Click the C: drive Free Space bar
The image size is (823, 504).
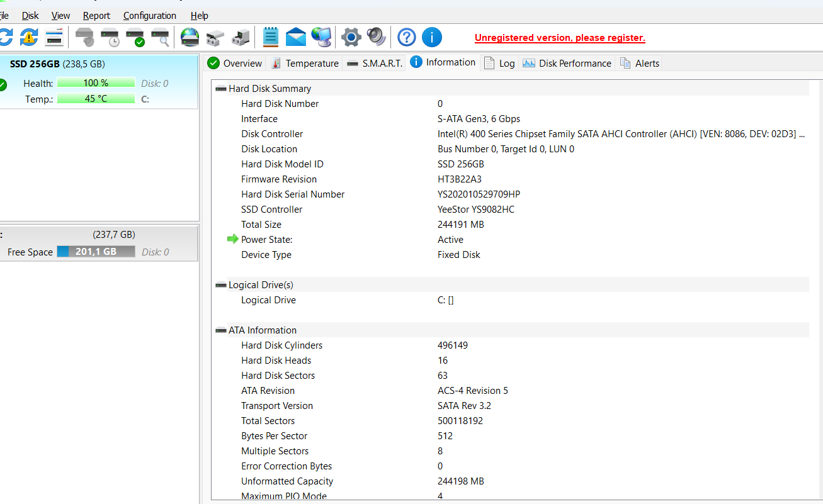pos(96,252)
